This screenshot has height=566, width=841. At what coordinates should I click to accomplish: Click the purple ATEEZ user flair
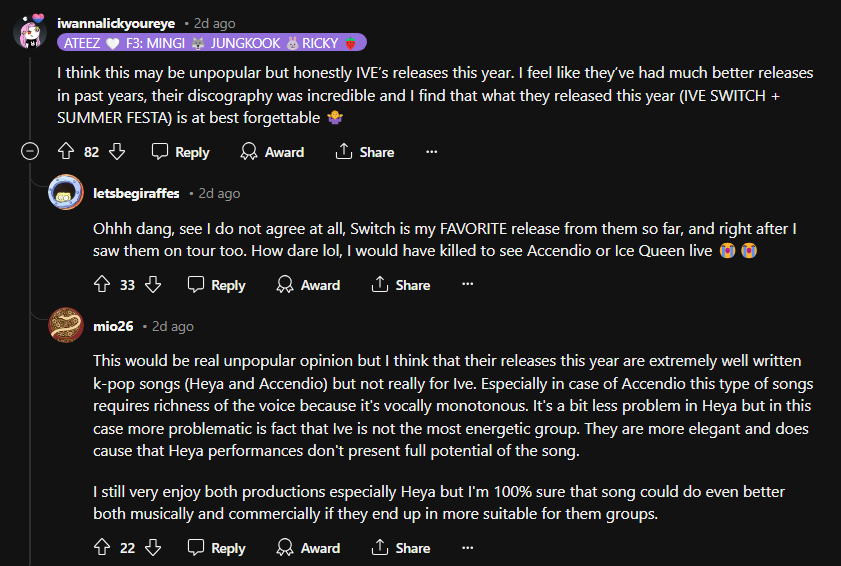click(212, 42)
